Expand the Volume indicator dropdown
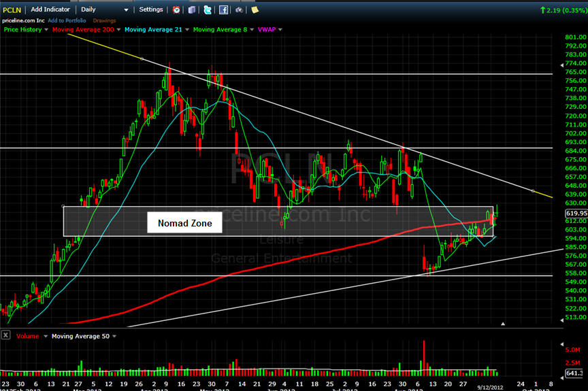The image size is (588, 391). coord(45,336)
